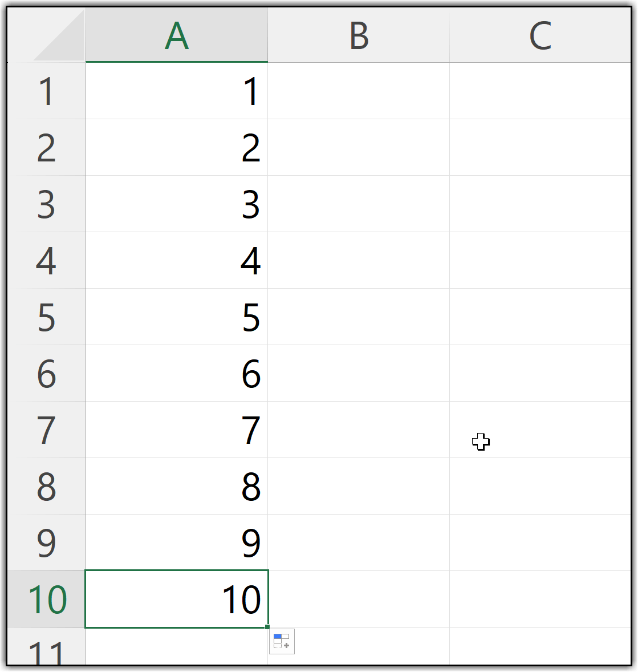Click cell A1 containing 1
638x672 pixels.
point(176,91)
